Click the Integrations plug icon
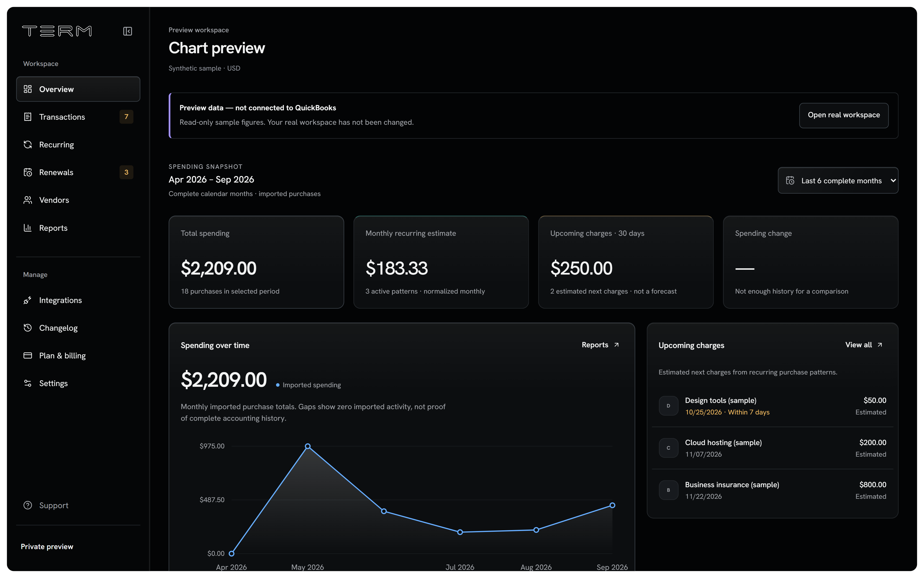Viewport: 924px width, 578px height. pyautogui.click(x=27, y=300)
